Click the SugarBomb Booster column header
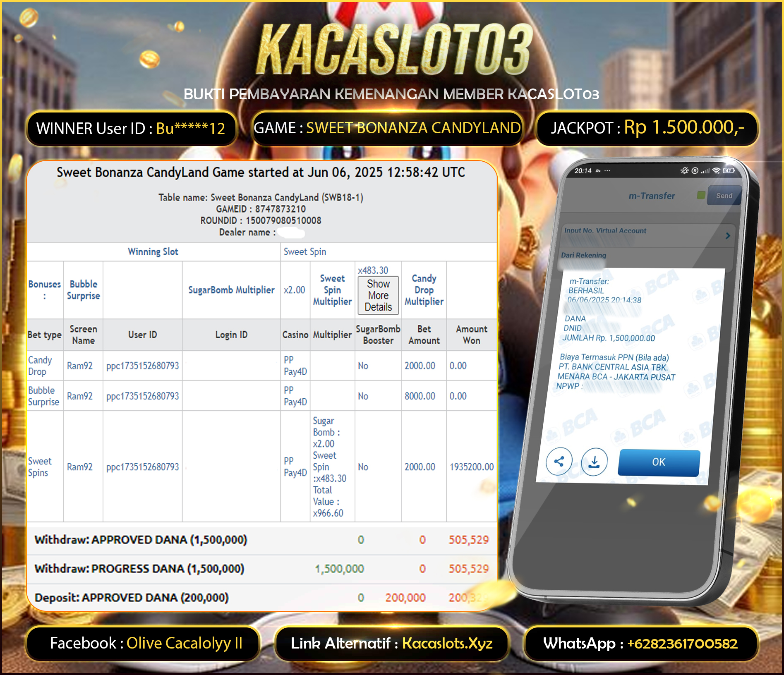784x675 pixels. 378,335
